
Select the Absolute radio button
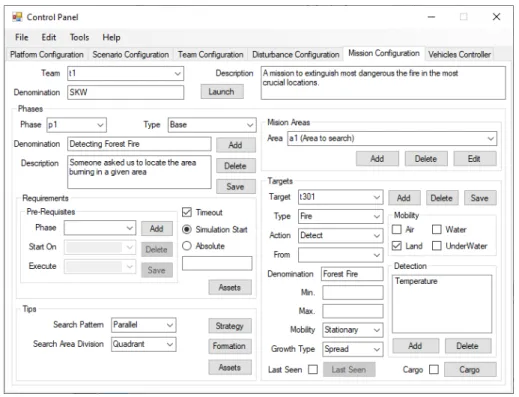187,246
